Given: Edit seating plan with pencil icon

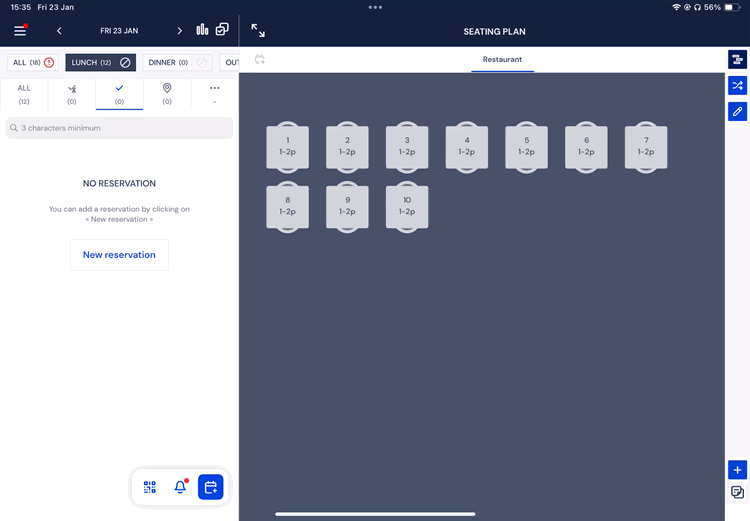Looking at the screenshot, I should coord(737,112).
